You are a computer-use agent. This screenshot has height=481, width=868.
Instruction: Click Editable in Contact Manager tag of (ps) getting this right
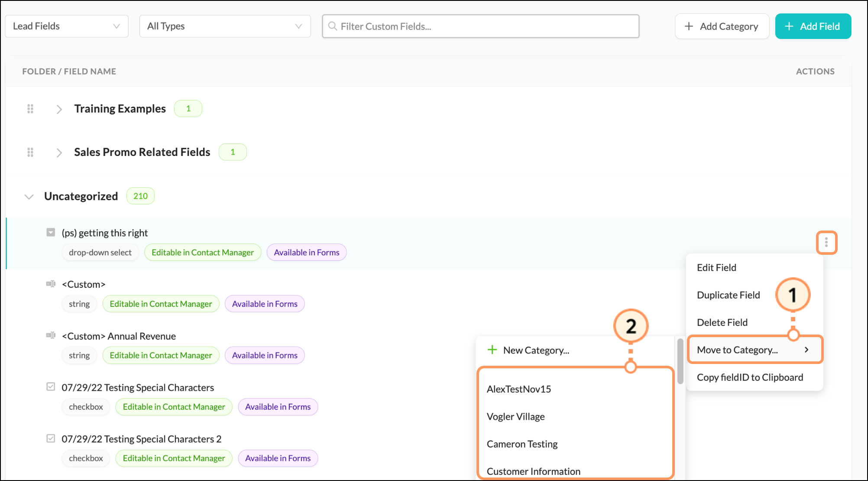click(203, 252)
